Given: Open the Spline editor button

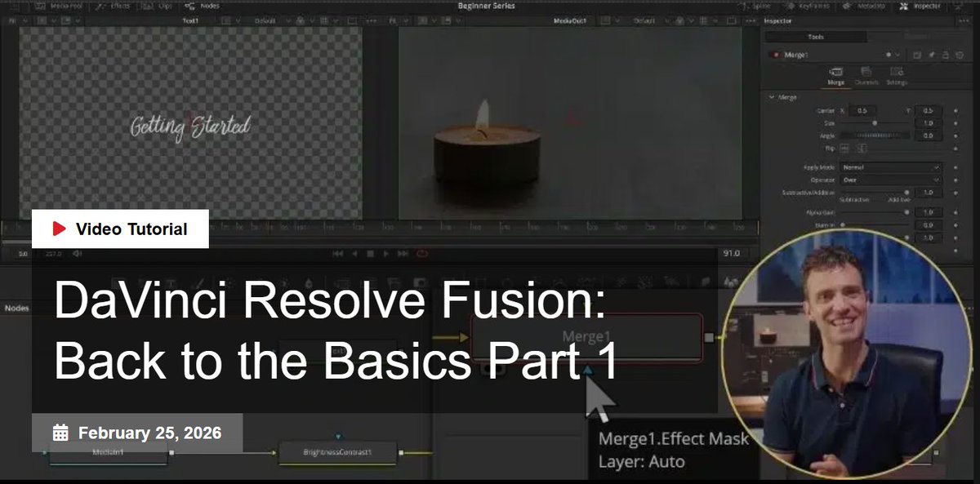Looking at the screenshot, I should [x=755, y=6].
